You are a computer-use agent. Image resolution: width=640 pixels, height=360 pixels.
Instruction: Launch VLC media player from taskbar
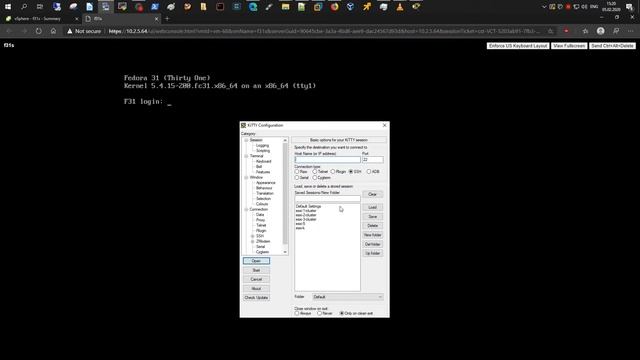pyautogui.click(x=400, y=7)
